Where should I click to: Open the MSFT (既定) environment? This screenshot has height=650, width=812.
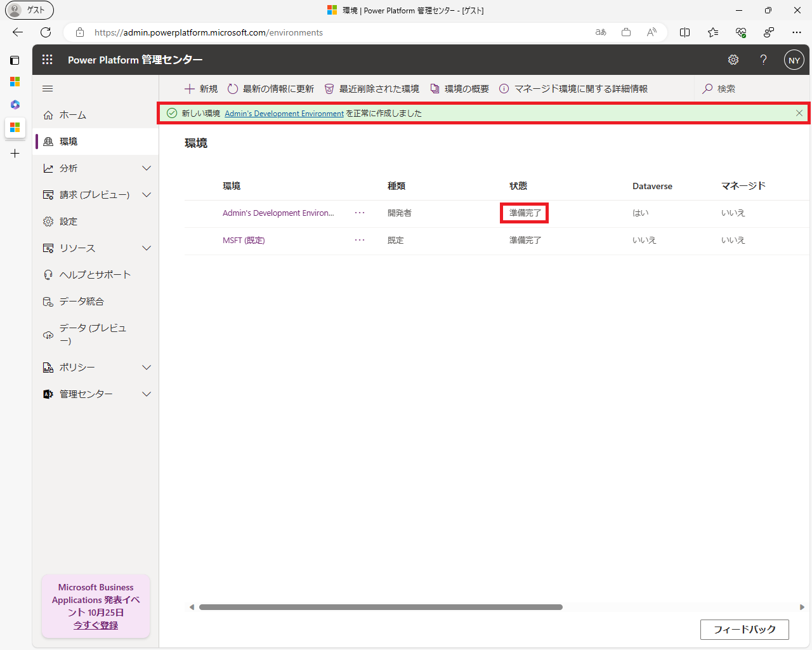pos(244,241)
